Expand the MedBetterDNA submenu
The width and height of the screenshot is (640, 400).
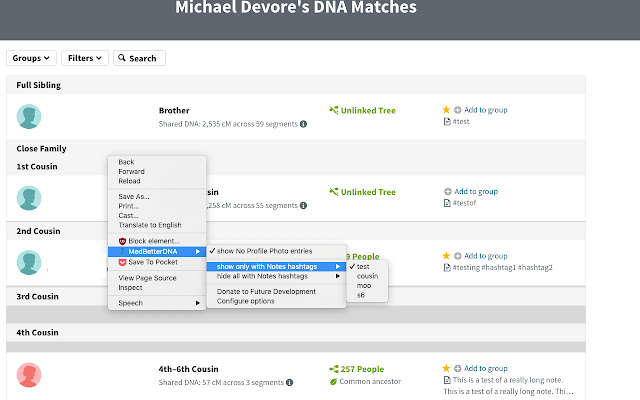tap(157, 251)
